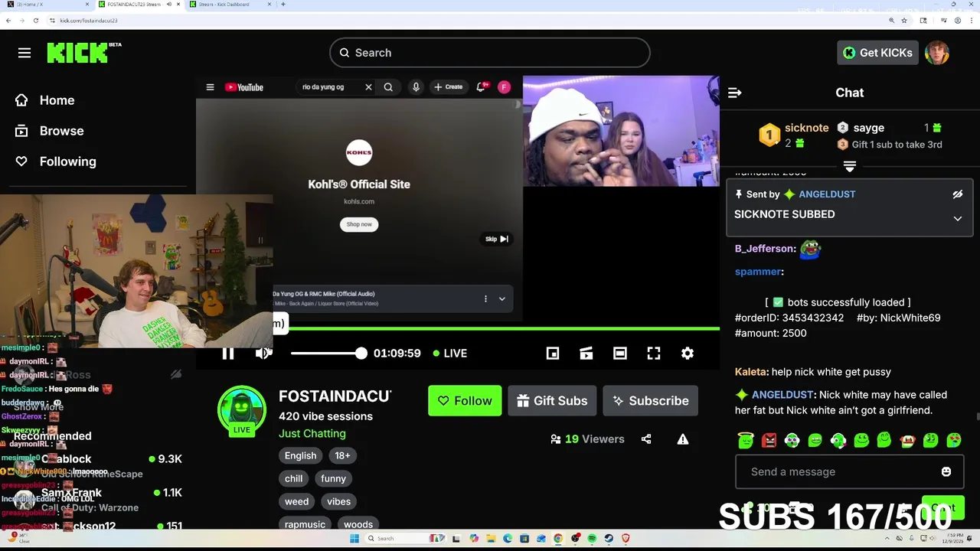The height and width of the screenshot is (551, 980).
Task: Reload the browser page
Action: click(35, 21)
